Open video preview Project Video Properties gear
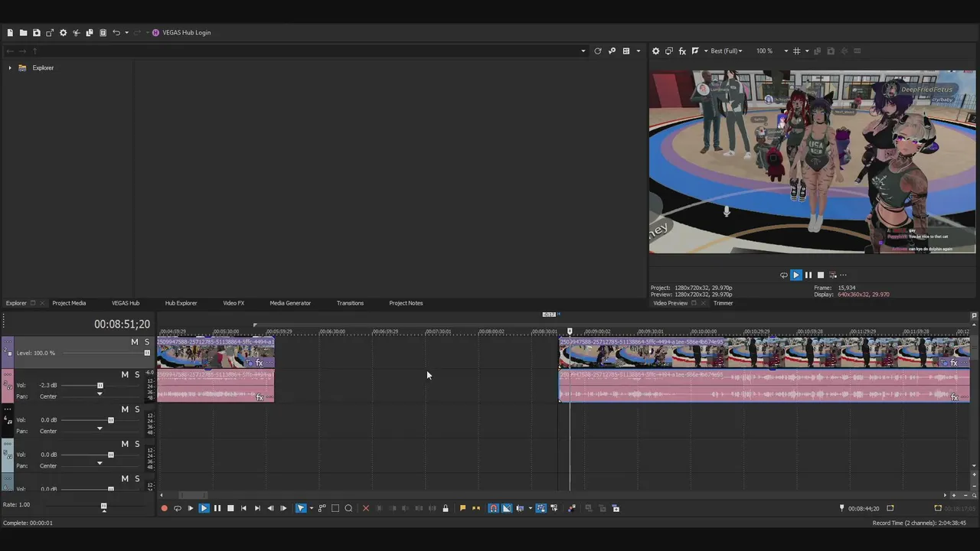Viewport: 980px width, 551px height. click(x=655, y=51)
